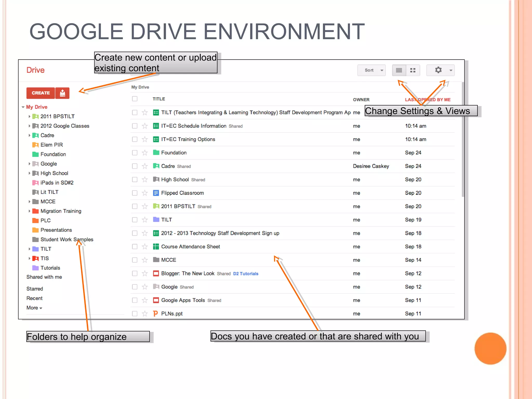Click the TILT folder icon in file list
The height and width of the screenshot is (399, 532).
[x=156, y=220]
